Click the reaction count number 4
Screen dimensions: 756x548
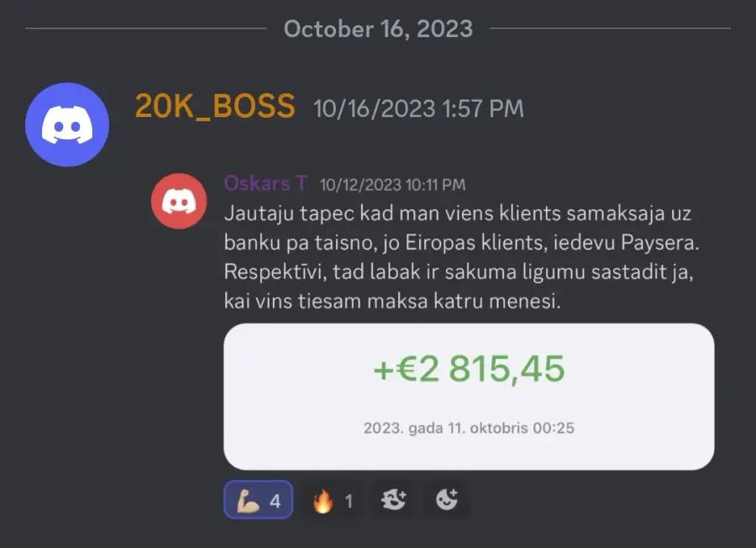(x=276, y=501)
